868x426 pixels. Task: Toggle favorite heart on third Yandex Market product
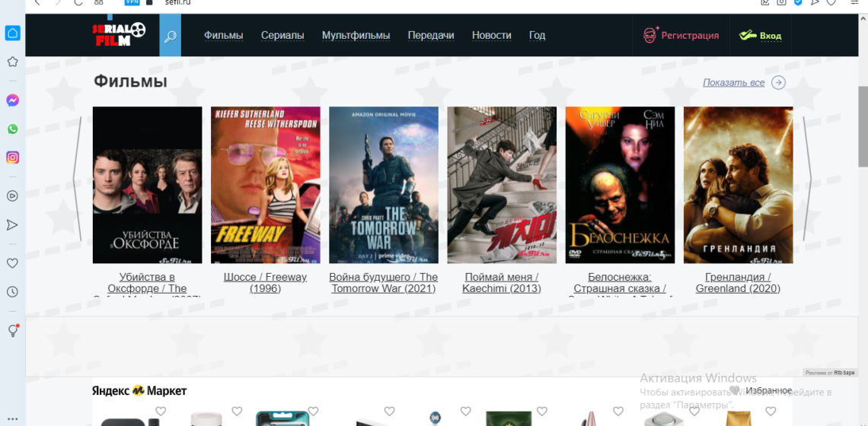point(313,412)
